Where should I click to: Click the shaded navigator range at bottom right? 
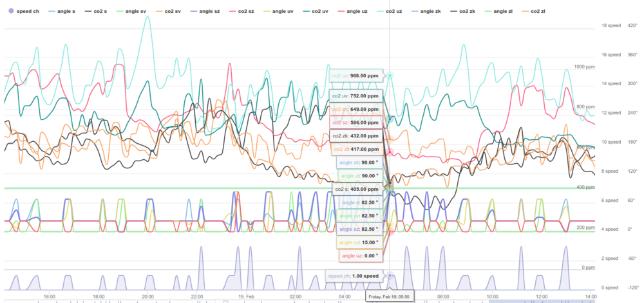[x=542, y=302]
